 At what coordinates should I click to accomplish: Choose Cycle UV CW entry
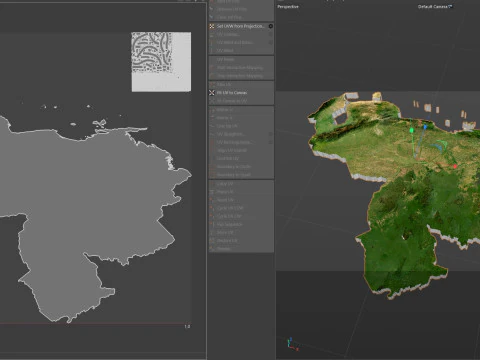[x=241, y=216]
